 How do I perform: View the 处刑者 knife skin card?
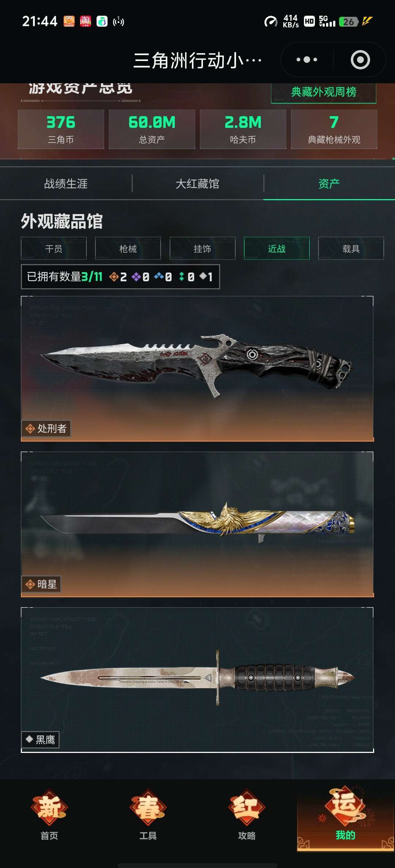click(197, 369)
